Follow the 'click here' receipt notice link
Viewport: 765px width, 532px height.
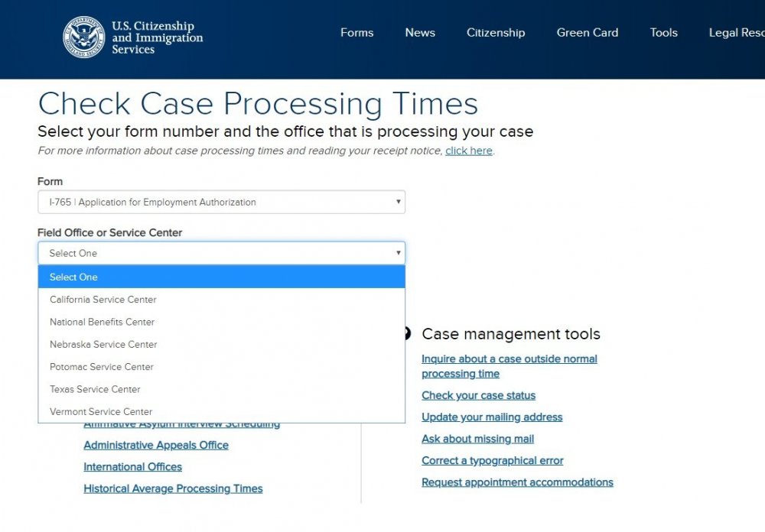pyautogui.click(x=469, y=151)
